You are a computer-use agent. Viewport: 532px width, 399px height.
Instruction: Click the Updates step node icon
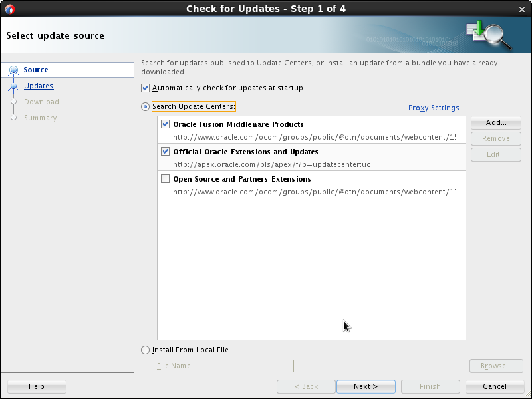coord(13,86)
